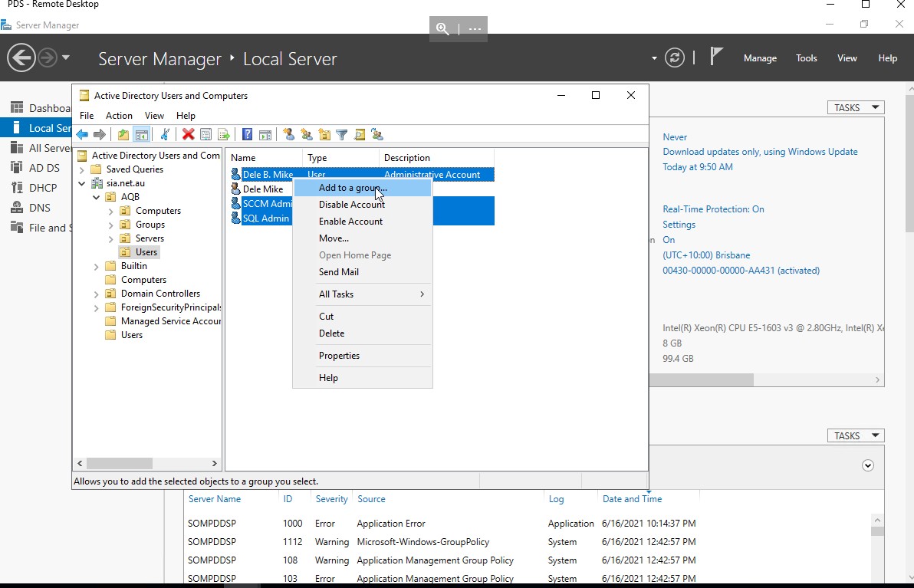The width and height of the screenshot is (914, 588).
Task: Click the red Delete icon in toolbar
Action: tap(188, 135)
